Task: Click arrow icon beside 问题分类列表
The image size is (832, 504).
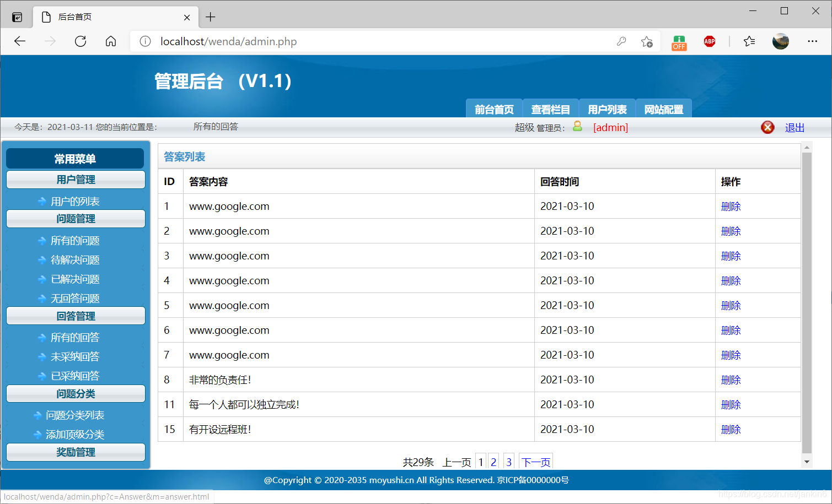Action: pyautogui.click(x=37, y=415)
